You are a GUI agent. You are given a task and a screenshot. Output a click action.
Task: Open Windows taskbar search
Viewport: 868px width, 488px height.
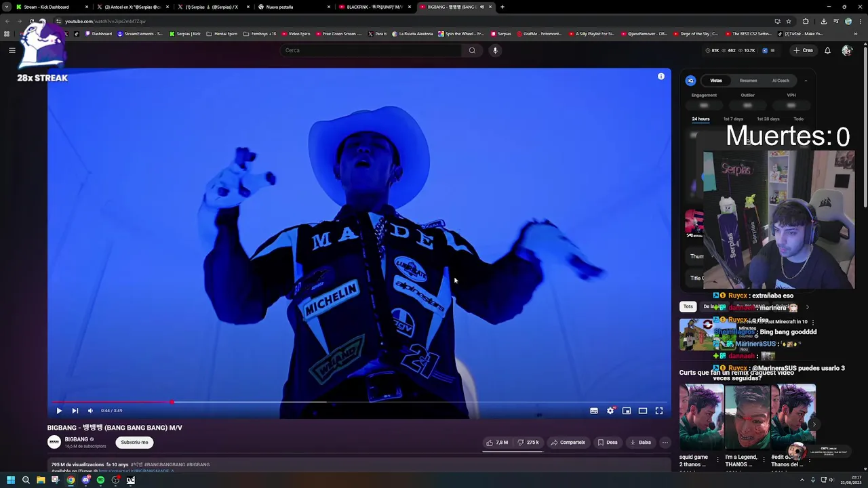[26, 481]
